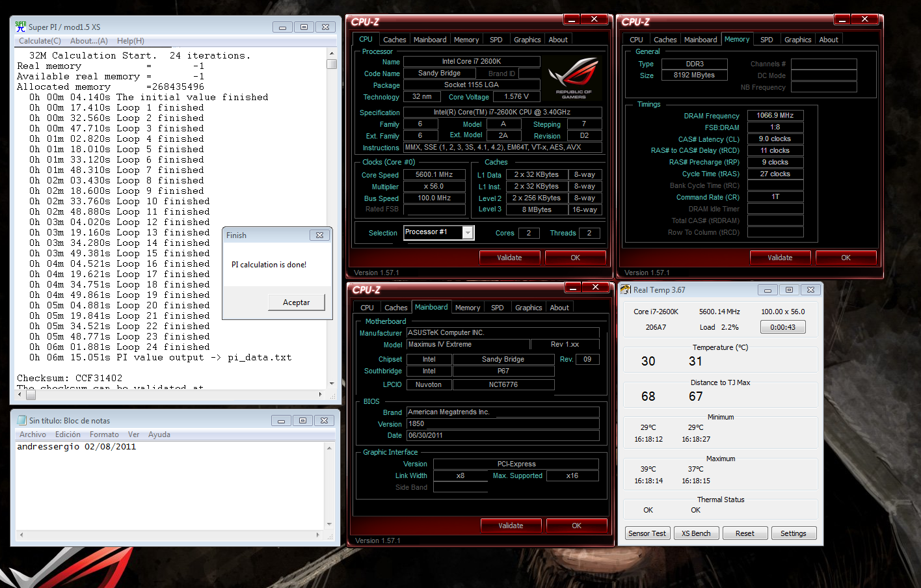Image resolution: width=921 pixels, height=588 pixels.
Task: Click the Maximus IV Extreme model field
Action: pos(468,344)
